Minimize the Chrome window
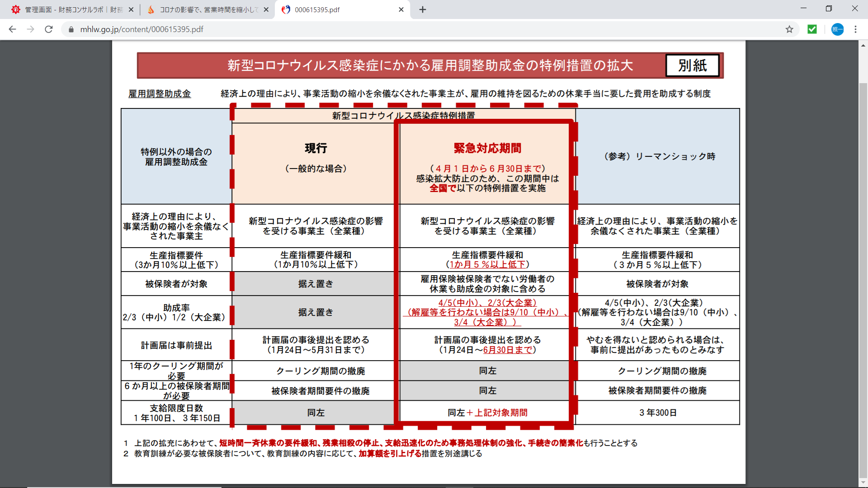 [803, 9]
